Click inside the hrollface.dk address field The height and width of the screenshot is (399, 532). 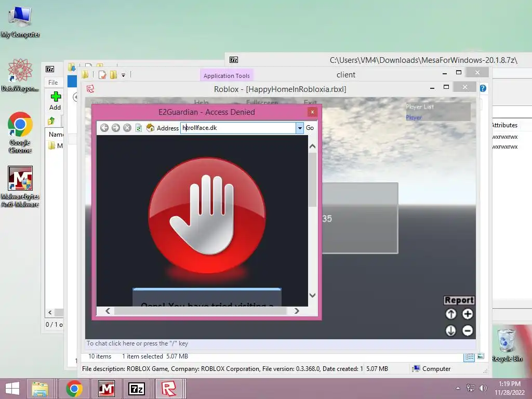(238, 128)
